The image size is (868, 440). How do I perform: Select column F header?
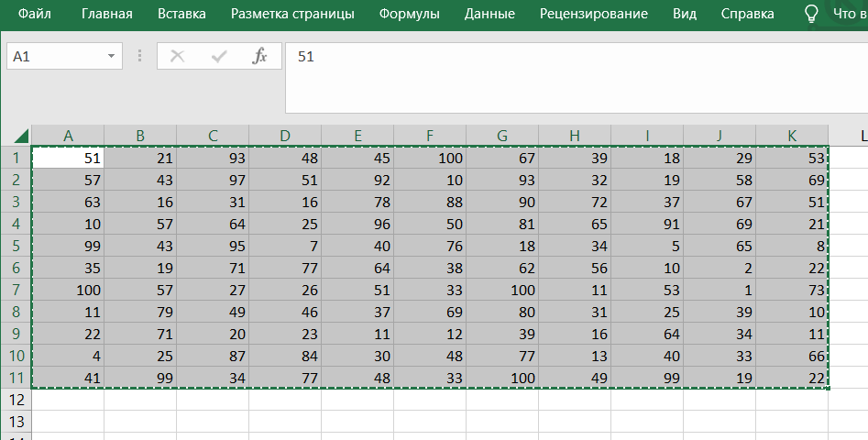(430, 136)
